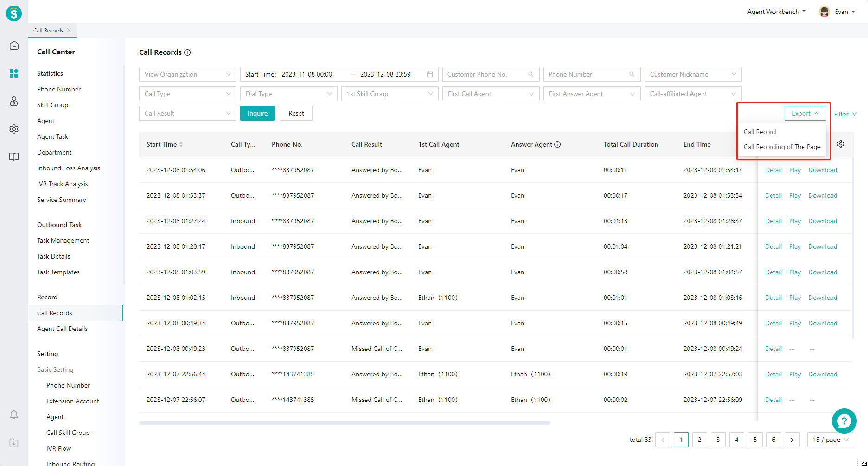868x466 pixels.
Task: Open Call Result dropdown
Action: pyautogui.click(x=188, y=113)
